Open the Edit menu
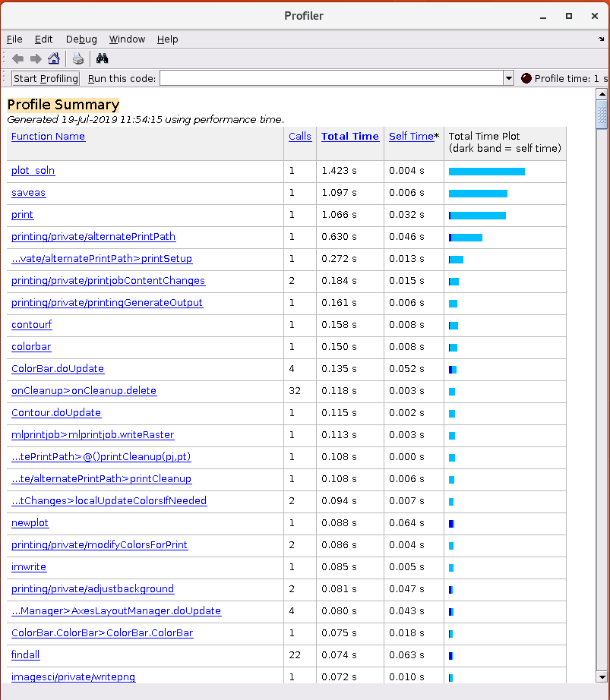 click(x=43, y=39)
